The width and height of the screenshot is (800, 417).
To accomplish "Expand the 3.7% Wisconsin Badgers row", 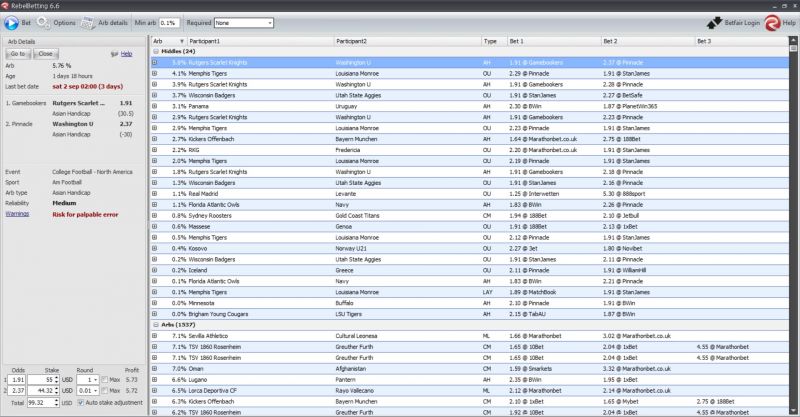I will click(155, 95).
